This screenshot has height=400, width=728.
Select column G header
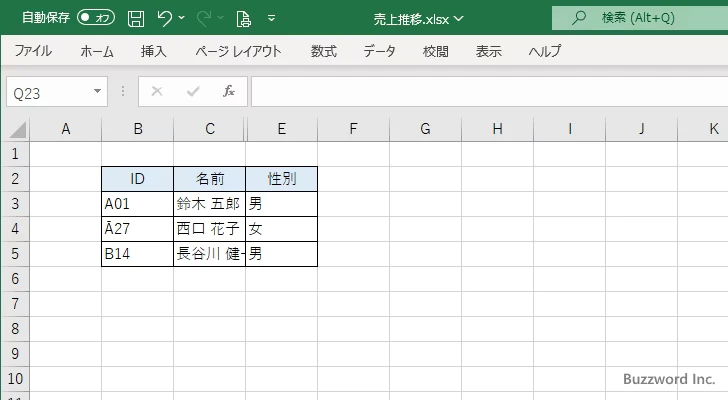tap(425, 129)
